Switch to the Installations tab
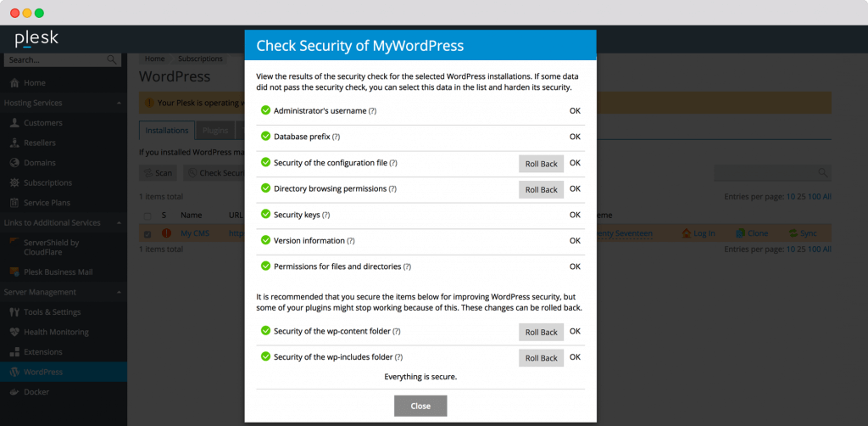The width and height of the screenshot is (868, 426). [x=166, y=131]
